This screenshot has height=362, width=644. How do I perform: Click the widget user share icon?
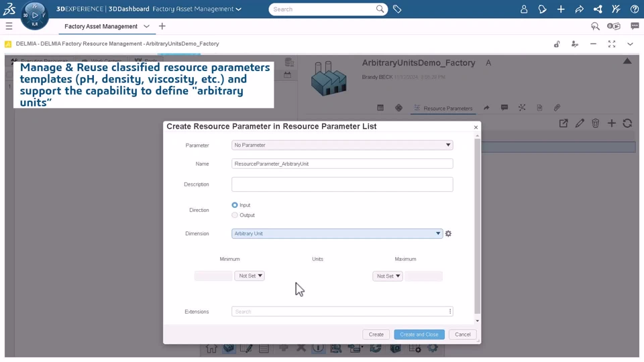pos(575,44)
